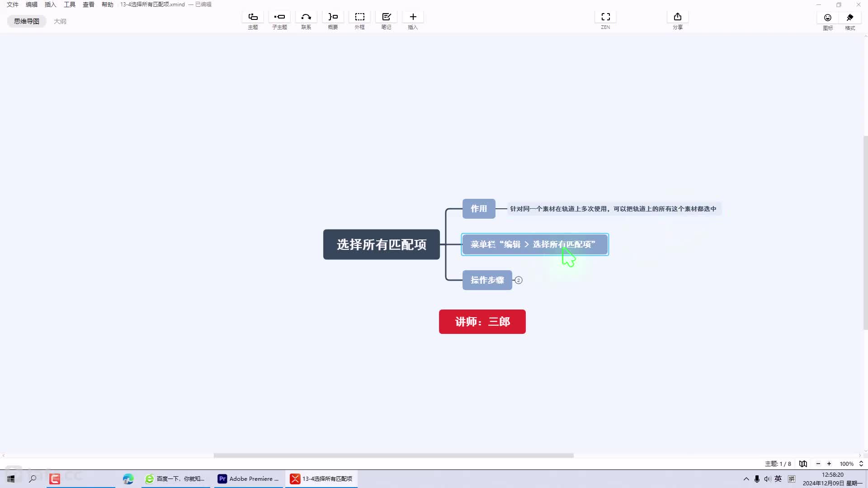Image resolution: width=868 pixels, height=488 pixels.
Task: Open Microsoft Edge from the taskbar
Action: [x=128, y=479]
